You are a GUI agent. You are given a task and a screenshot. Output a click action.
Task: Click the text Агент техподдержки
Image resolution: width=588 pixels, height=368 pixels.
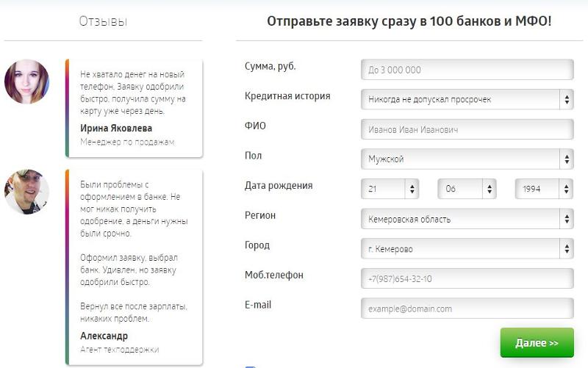pos(119,350)
